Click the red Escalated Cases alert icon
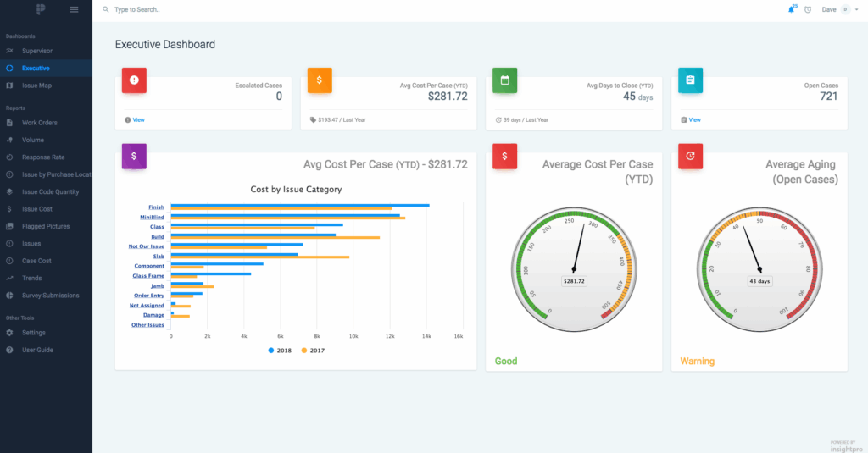Screen dimensions: 868x453 click(135, 80)
